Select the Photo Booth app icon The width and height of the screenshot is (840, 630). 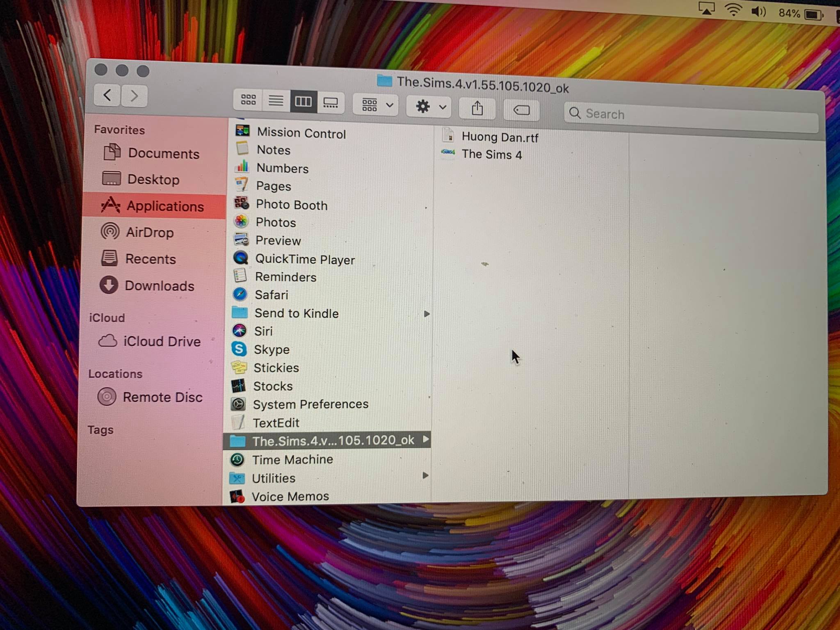point(242,203)
